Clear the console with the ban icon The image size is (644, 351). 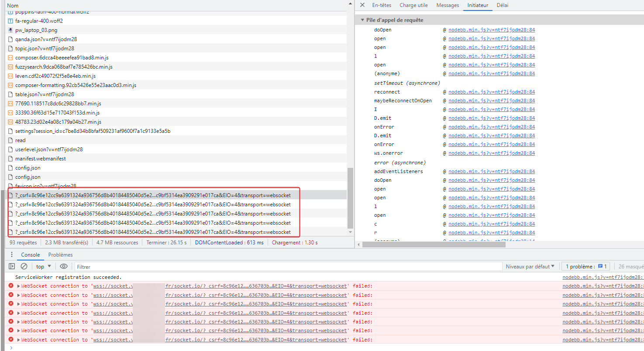click(24, 266)
